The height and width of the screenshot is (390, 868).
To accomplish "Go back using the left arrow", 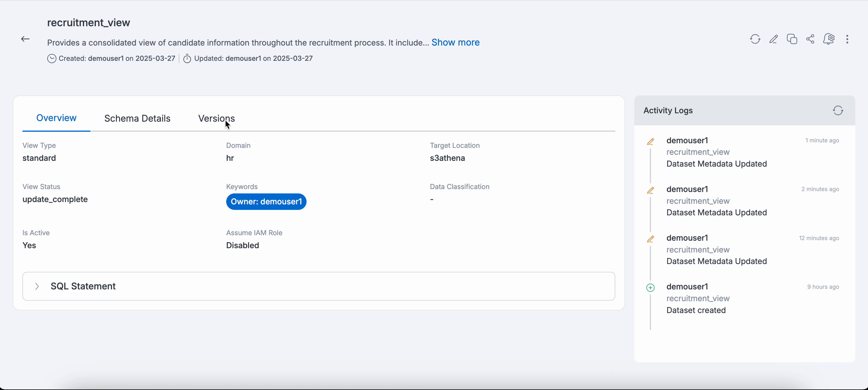I will point(25,39).
